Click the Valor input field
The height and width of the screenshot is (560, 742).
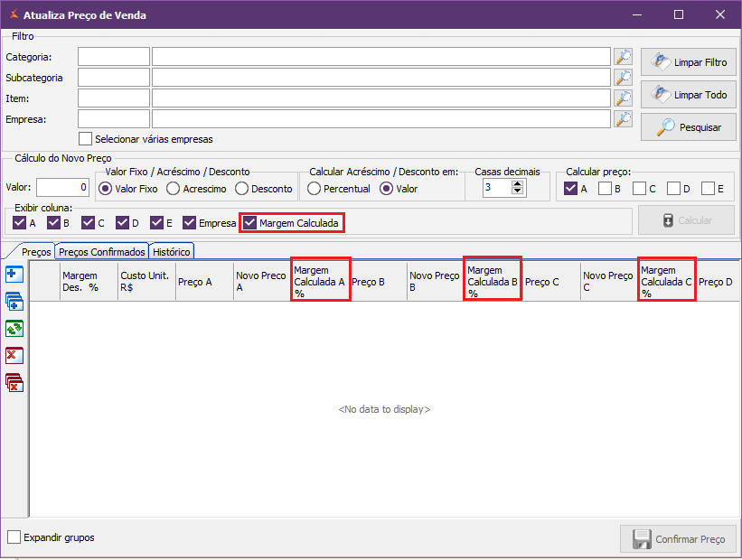(63, 187)
